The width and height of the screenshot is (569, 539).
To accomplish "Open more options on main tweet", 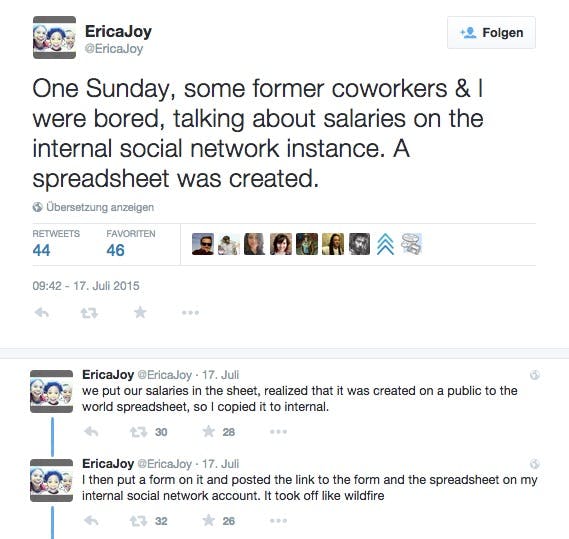I will (191, 313).
